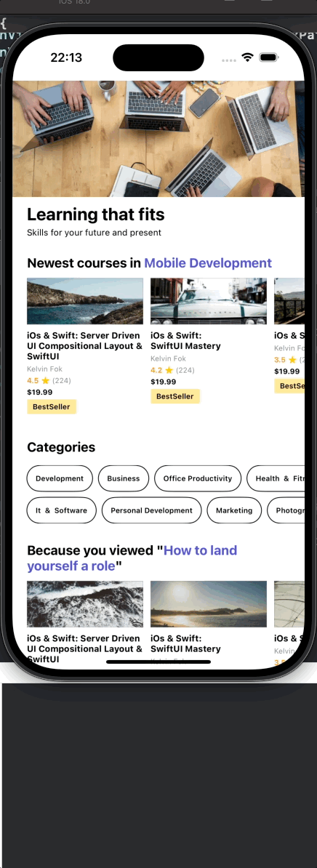Viewport: 317px width, 868px height.
Task: Open the ocean waves course thumbnail
Action: (x=85, y=604)
